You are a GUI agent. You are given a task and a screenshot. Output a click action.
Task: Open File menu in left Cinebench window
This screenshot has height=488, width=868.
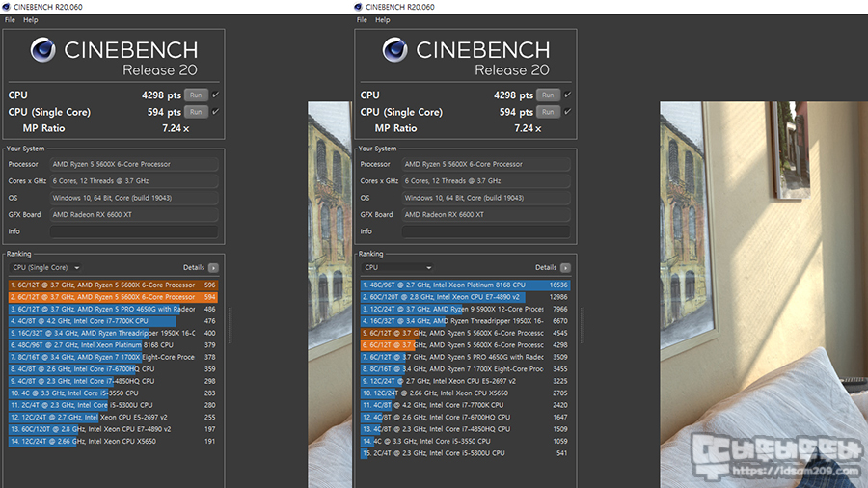(10, 20)
